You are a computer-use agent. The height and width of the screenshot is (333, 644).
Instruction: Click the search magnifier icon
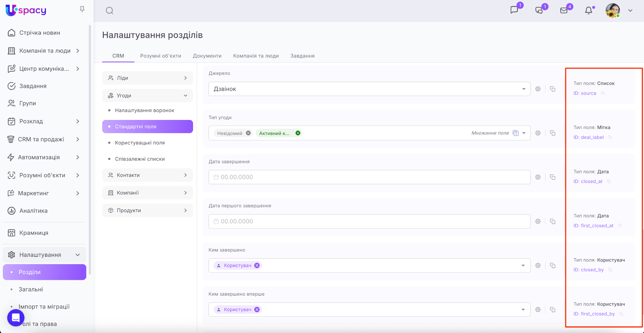[x=109, y=11]
